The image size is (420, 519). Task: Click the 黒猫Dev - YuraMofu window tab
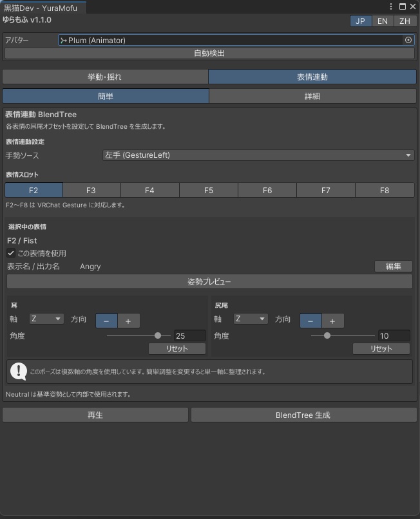(x=43, y=8)
